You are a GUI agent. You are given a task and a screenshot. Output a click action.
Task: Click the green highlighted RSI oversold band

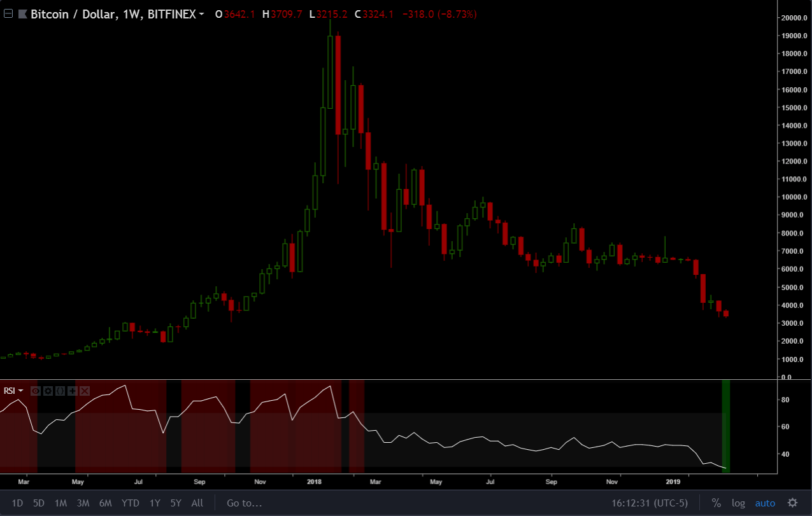(725, 426)
